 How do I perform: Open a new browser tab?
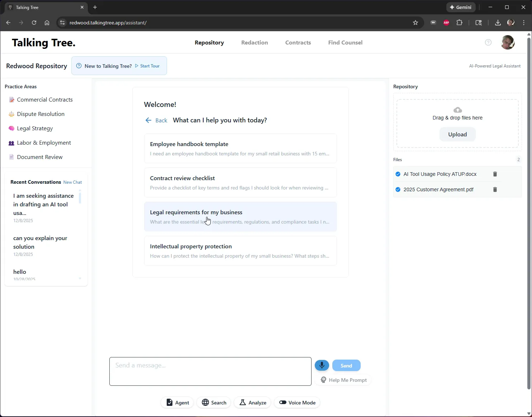[x=95, y=7]
